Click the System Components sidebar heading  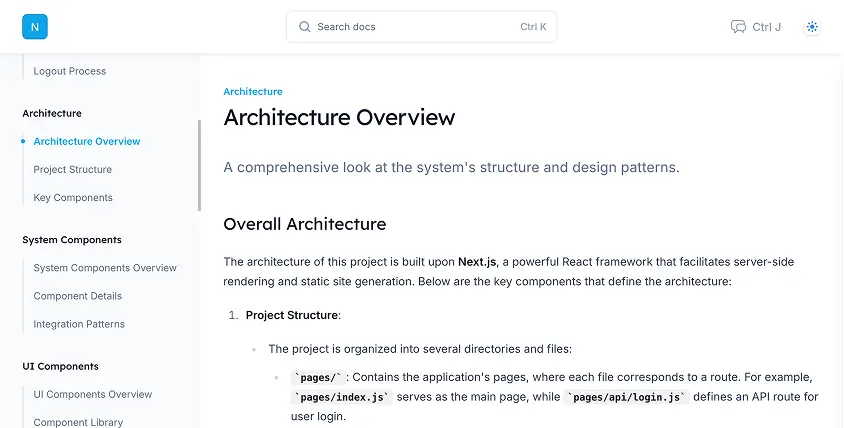72,240
